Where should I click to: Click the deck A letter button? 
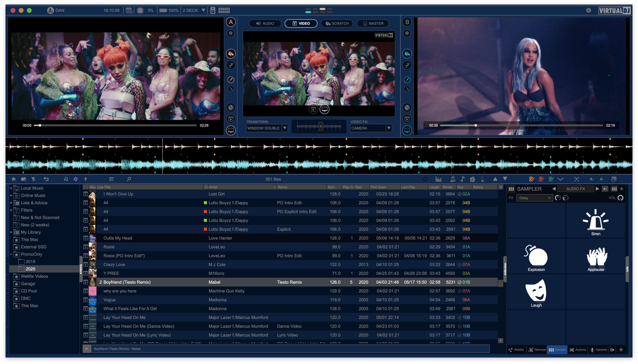231,22
